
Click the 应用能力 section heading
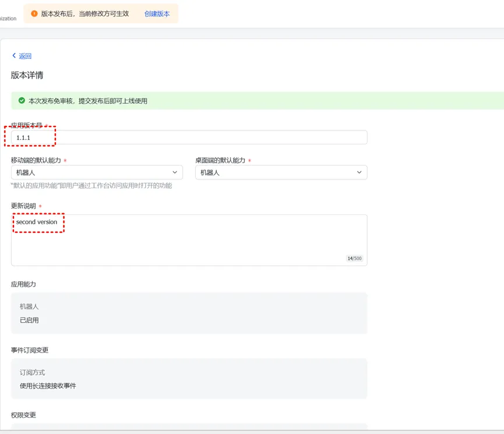(x=23, y=284)
